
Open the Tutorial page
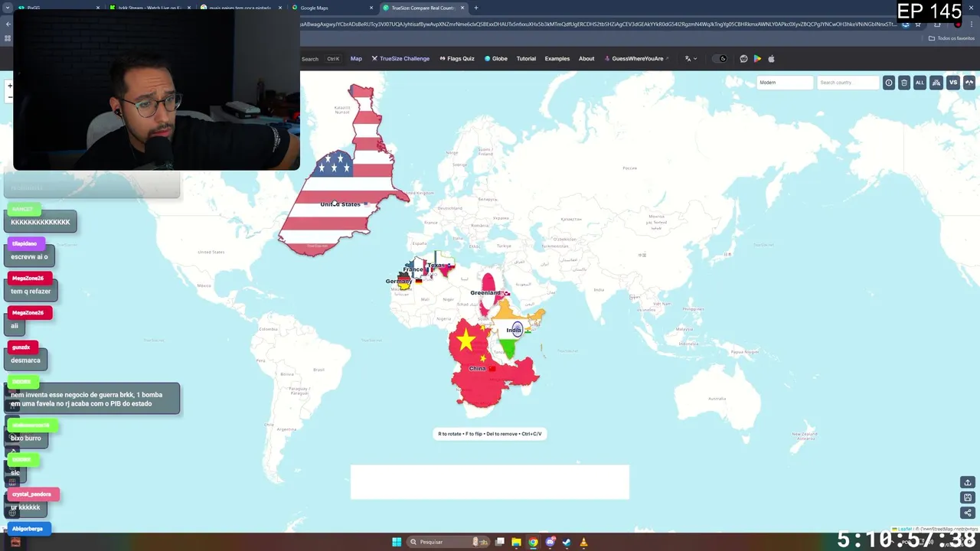tap(526, 59)
